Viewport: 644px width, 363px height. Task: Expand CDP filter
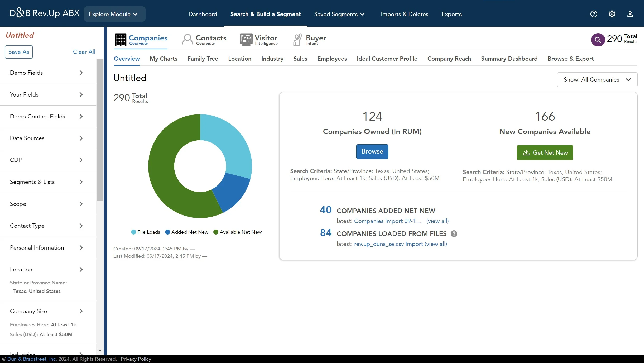coord(48,160)
